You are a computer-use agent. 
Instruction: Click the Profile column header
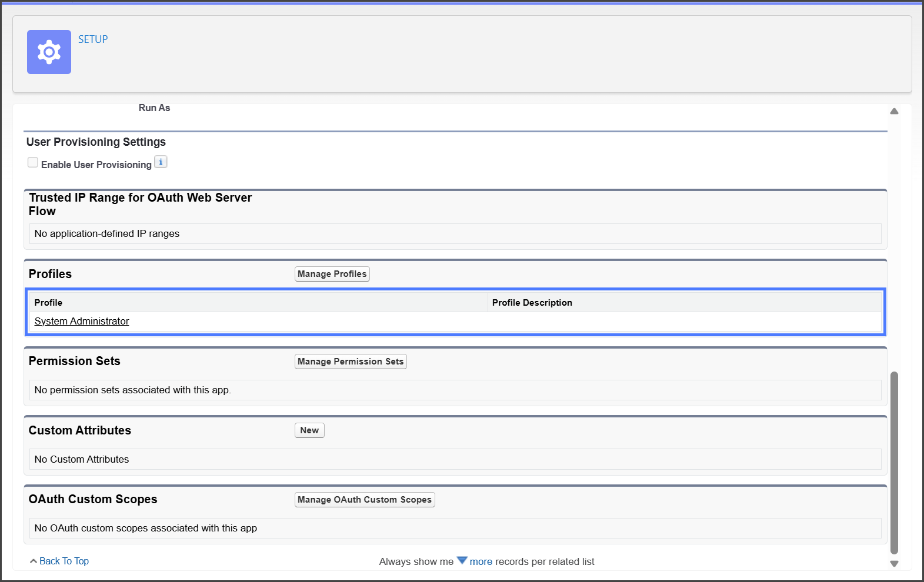(x=48, y=303)
